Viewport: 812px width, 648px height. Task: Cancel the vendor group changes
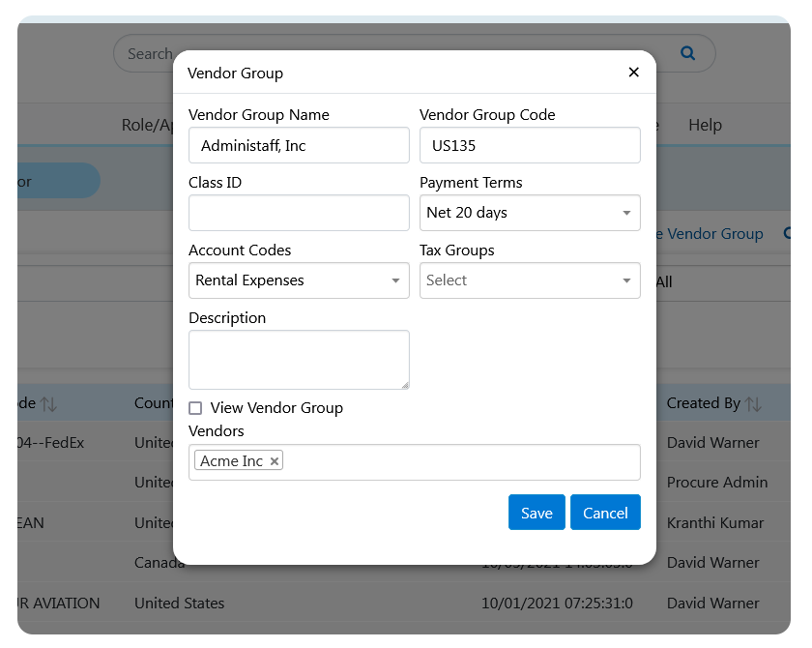605,513
